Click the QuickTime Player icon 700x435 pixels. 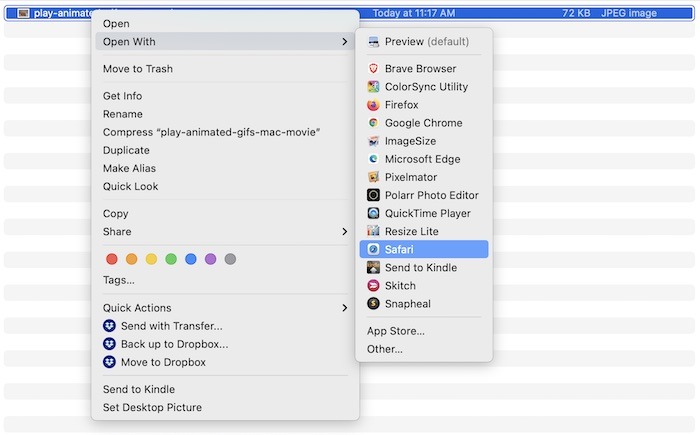tap(373, 213)
